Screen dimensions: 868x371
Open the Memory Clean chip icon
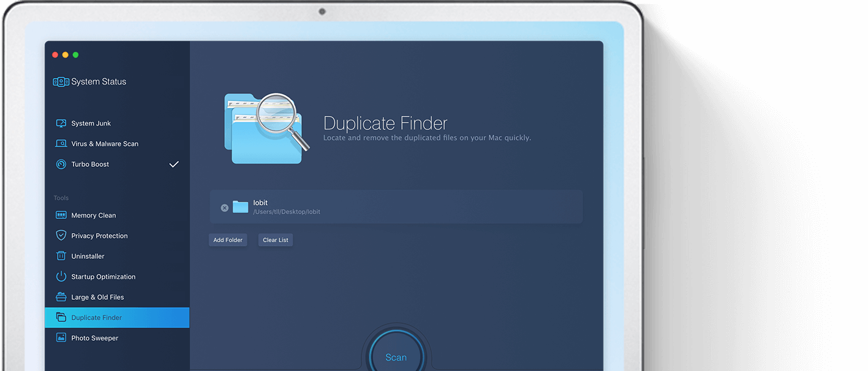click(61, 215)
